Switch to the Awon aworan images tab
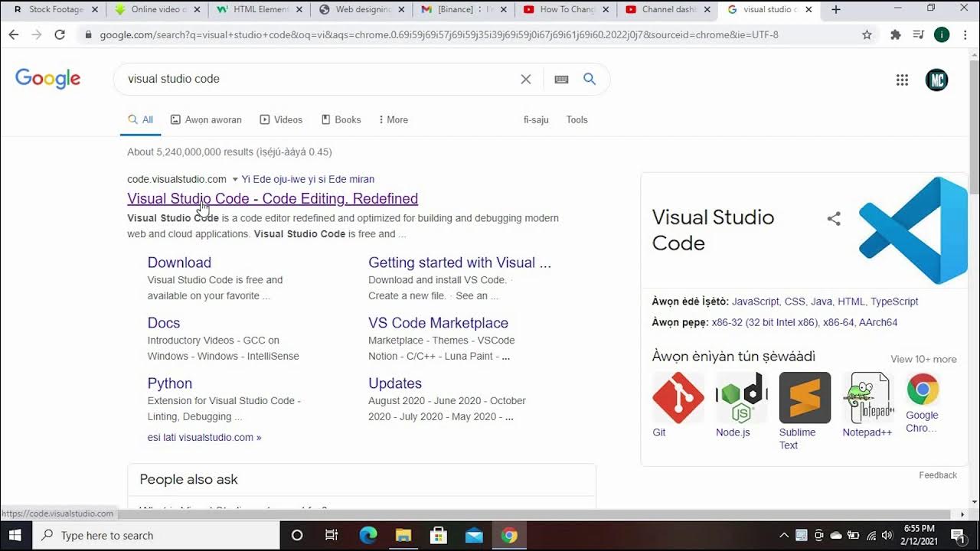The width and height of the screenshot is (980, 551). tap(206, 119)
